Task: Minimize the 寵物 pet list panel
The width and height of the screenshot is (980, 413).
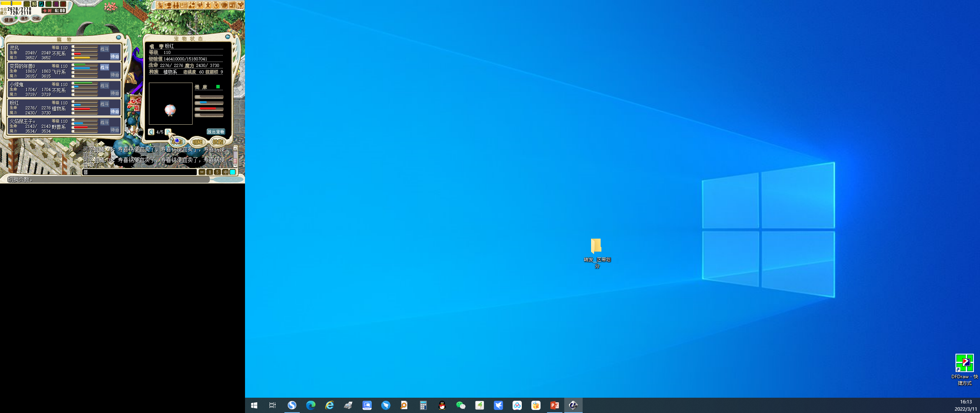Action: [x=118, y=37]
